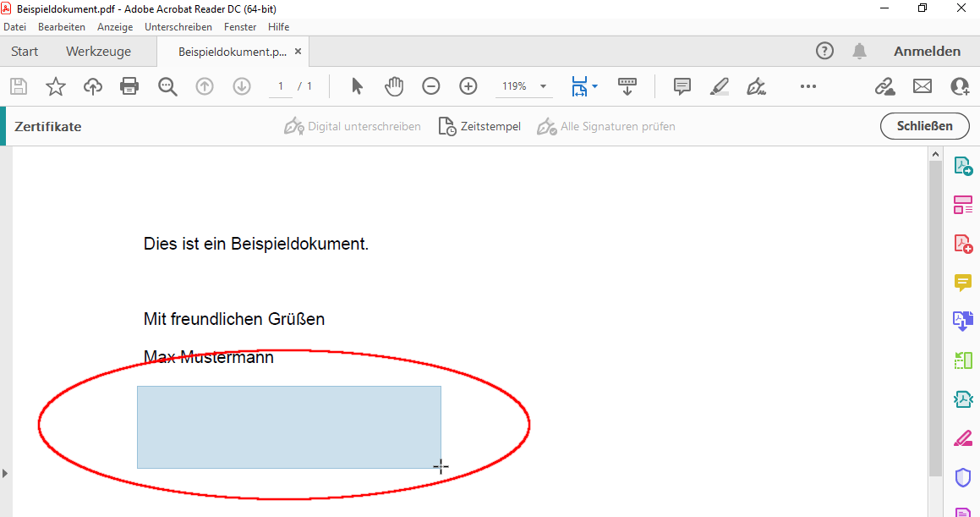Open the Unterschreiben menu
The height and width of the screenshot is (517, 980).
pyautogui.click(x=178, y=27)
